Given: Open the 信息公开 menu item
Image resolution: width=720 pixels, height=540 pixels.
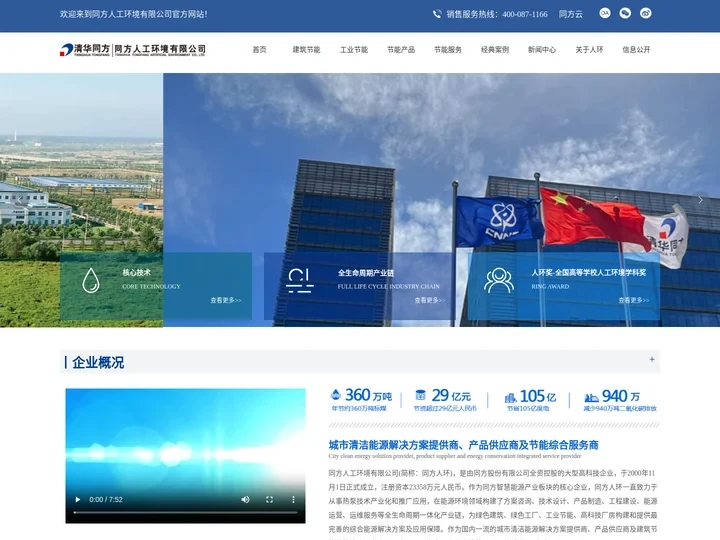Looking at the screenshot, I should [x=636, y=50].
